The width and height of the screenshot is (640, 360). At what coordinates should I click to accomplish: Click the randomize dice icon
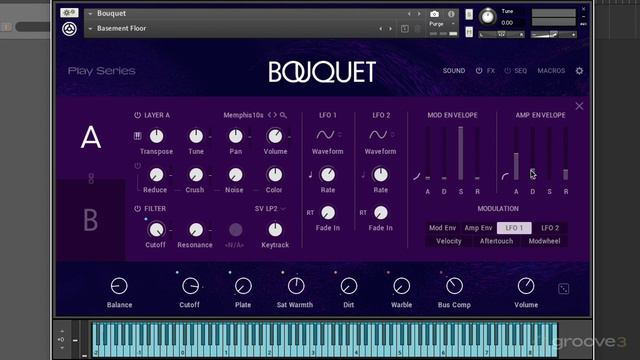(563, 289)
